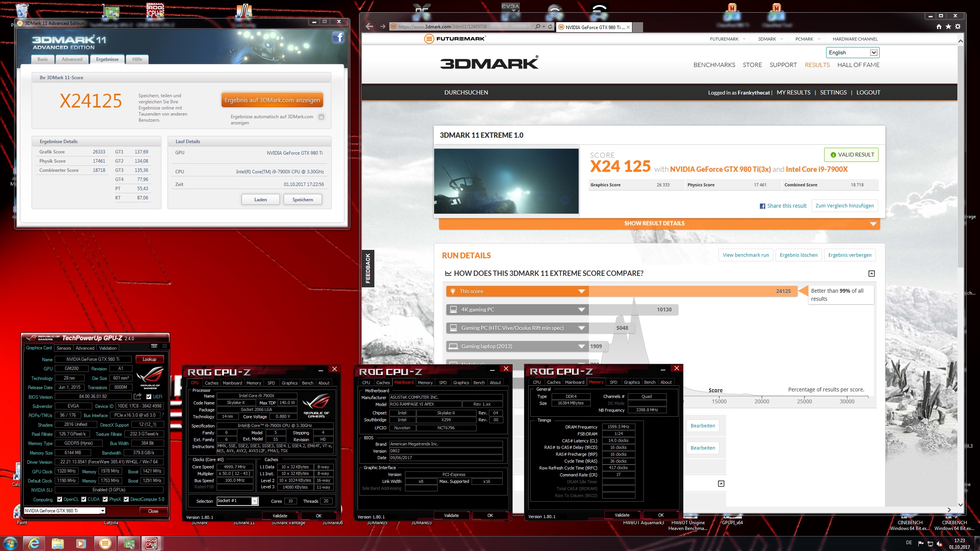Screen dimensions: 980x551
Task: Expand the Gaming laptop (2013) dropdown
Action: 581,346
